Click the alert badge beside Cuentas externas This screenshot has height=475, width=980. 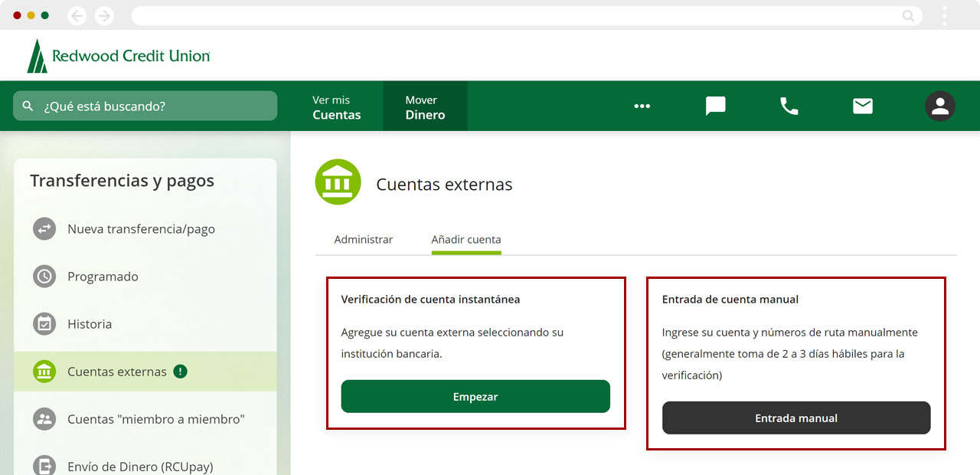coord(180,372)
